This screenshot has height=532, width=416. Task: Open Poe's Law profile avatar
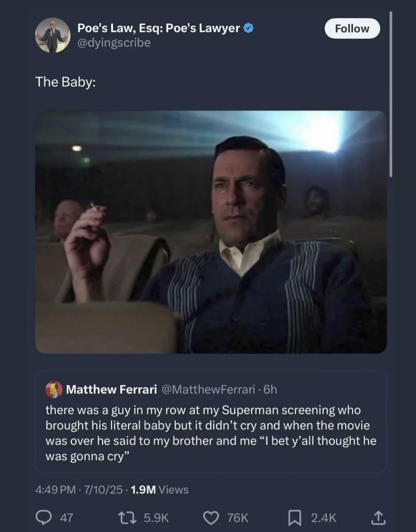click(x=53, y=35)
